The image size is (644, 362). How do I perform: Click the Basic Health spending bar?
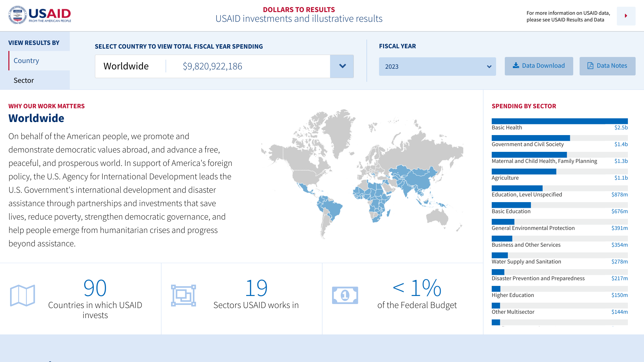pyautogui.click(x=559, y=121)
